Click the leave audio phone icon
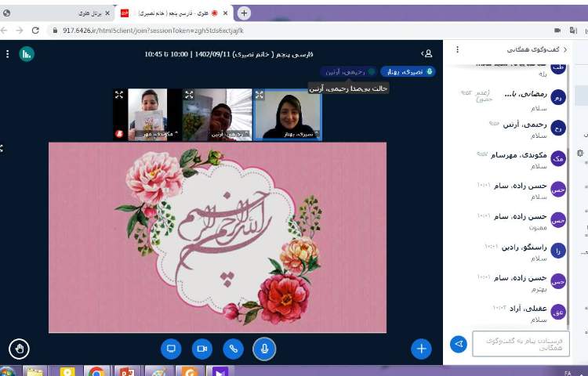Viewport: 588px width, 376px height. coord(233,349)
